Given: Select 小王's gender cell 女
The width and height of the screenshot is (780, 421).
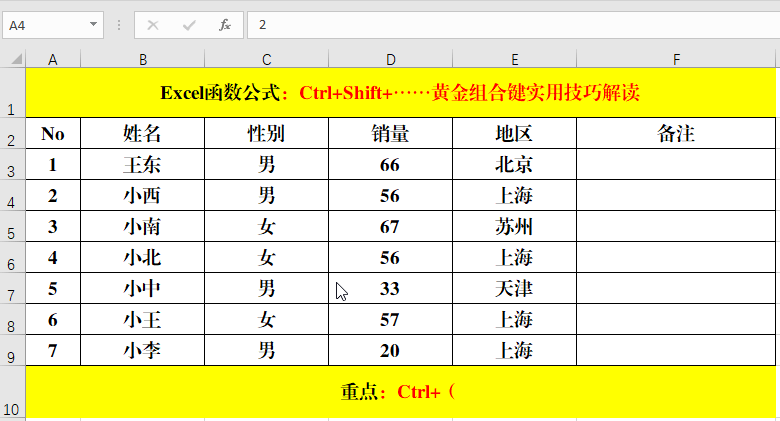Looking at the screenshot, I should click(266, 319).
